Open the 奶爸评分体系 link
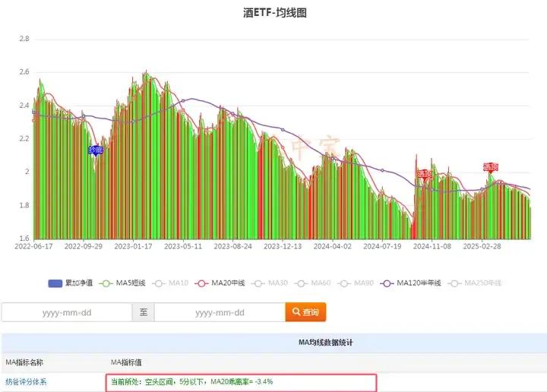 point(26,382)
